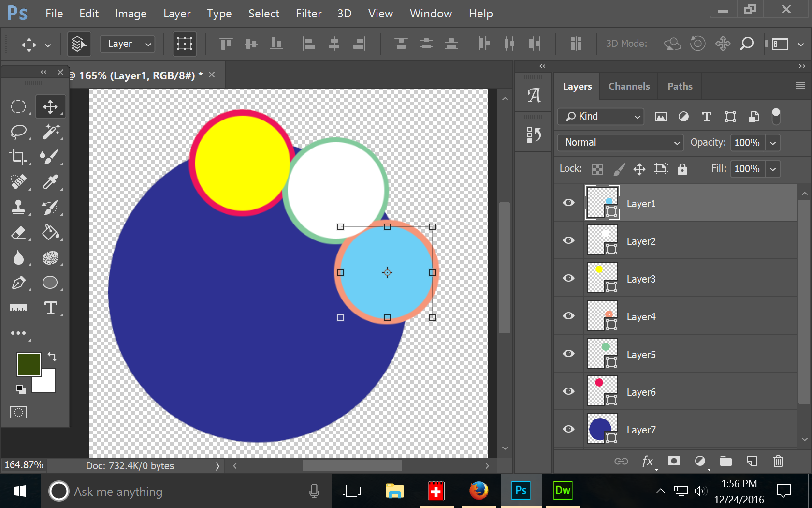Select the Horizontal Type tool

point(50,308)
